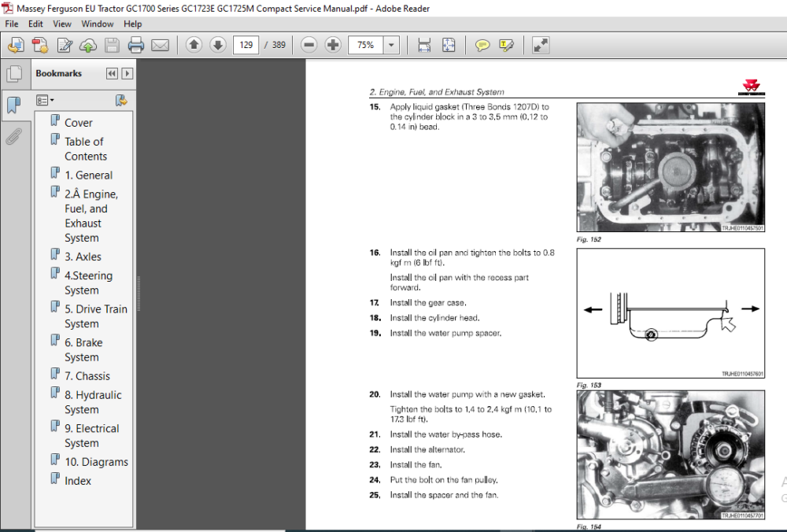Open the 9. Electrical System bookmark
Screen dimensions: 787x532
pos(92,436)
